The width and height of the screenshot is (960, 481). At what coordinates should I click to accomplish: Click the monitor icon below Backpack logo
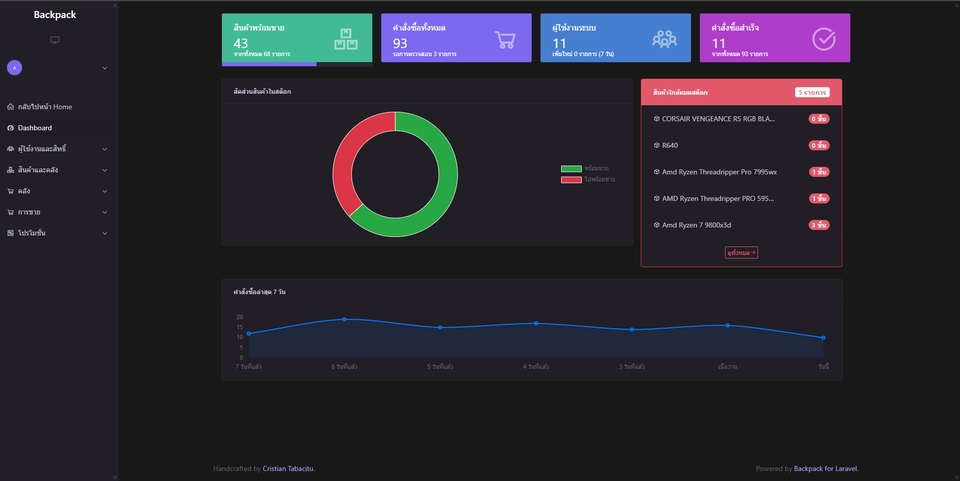(x=55, y=40)
